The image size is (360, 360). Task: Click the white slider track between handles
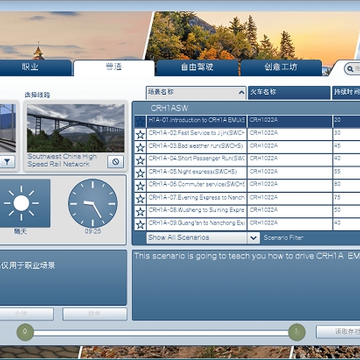(x=161, y=333)
